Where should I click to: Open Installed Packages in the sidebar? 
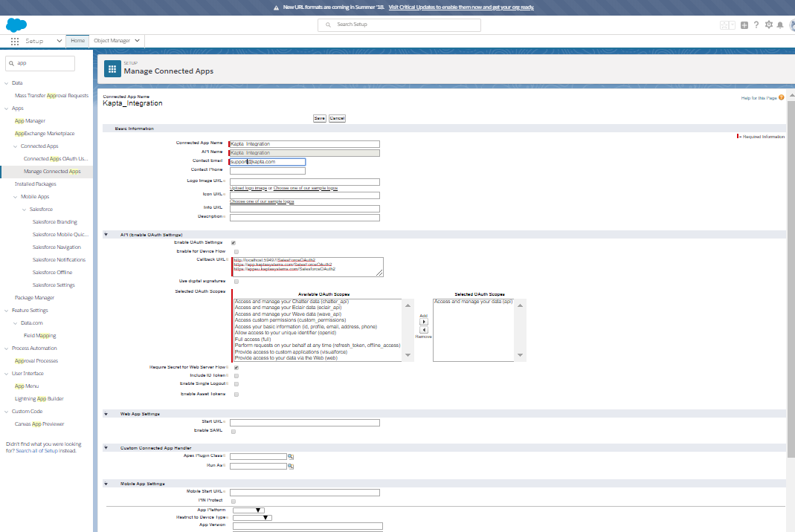coord(36,184)
